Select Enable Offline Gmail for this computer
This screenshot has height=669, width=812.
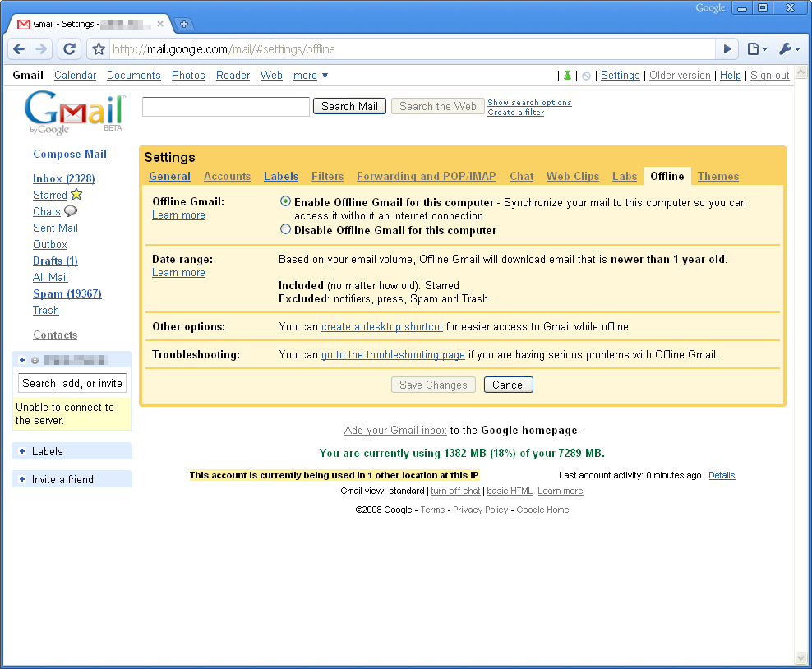285,201
